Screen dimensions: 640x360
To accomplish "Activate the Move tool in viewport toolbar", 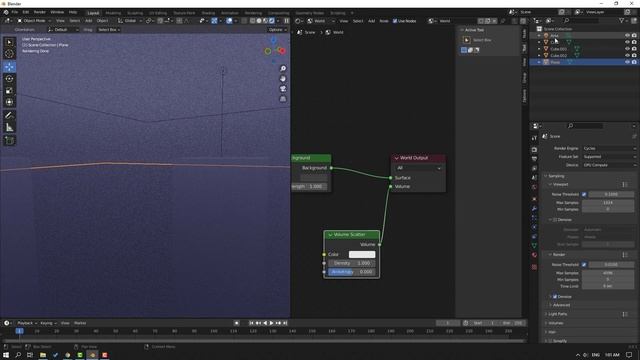I will pyautogui.click(x=9, y=67).
